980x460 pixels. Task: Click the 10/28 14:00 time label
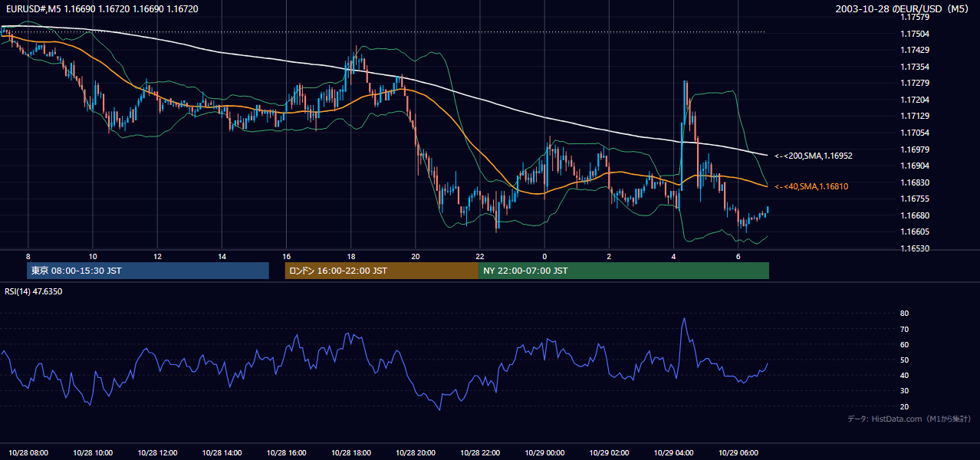click(x=222, y=453)
